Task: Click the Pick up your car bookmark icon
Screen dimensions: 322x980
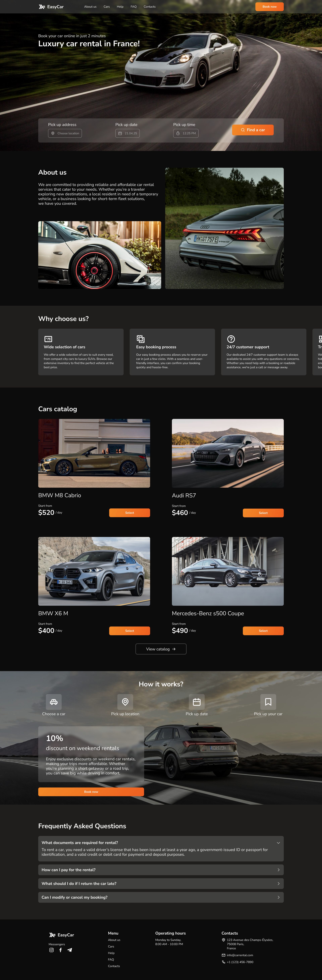Action: (268, 702)
